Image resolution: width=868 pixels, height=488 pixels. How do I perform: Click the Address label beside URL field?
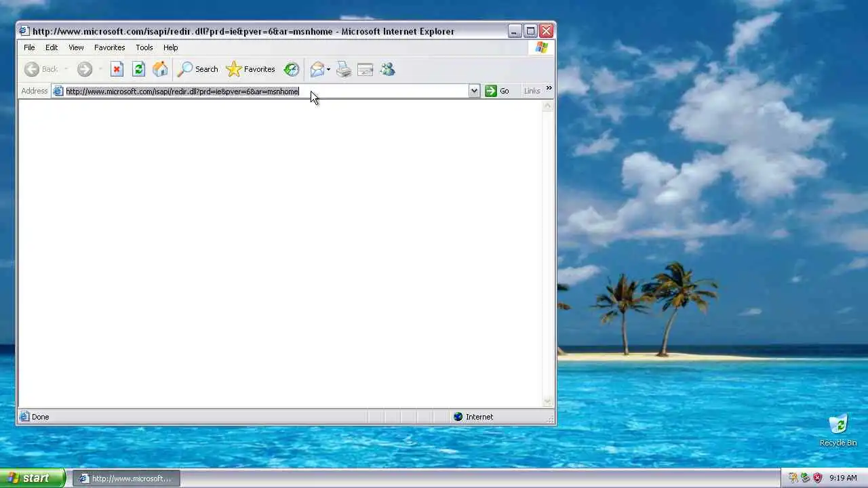point(34,91)
